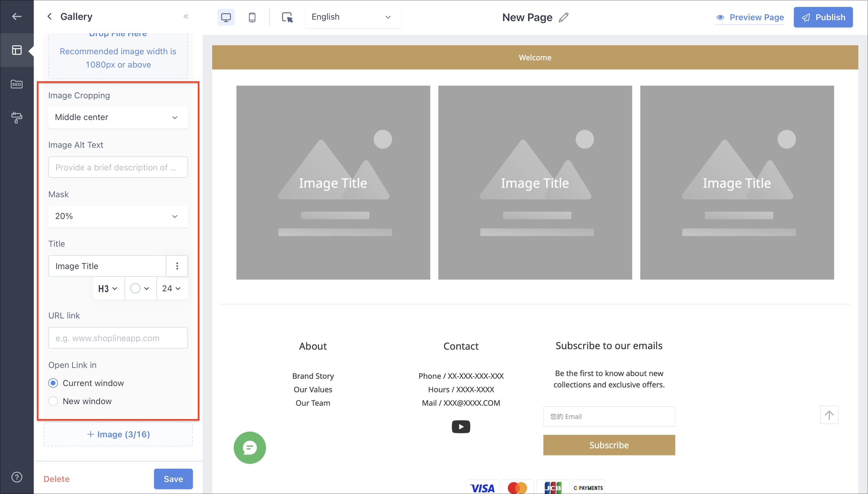Open the English language dropdown

click(353, 17)
